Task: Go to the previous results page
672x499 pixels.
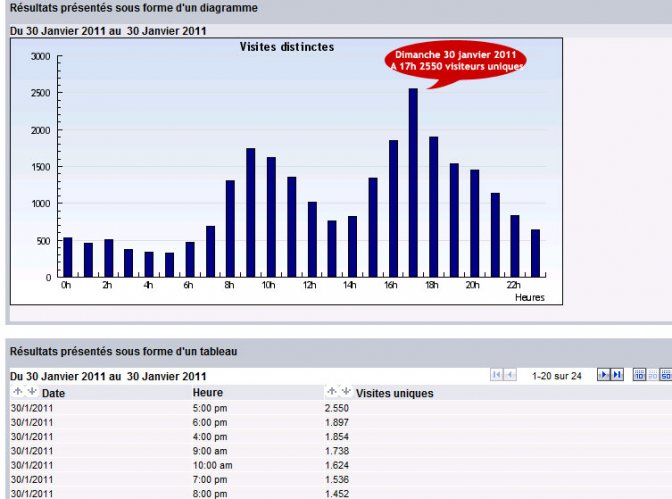Action: point(510,375)
